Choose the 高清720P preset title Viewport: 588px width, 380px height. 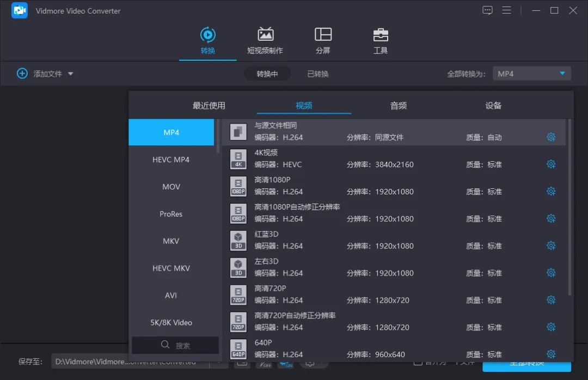(x=270, y=288)
